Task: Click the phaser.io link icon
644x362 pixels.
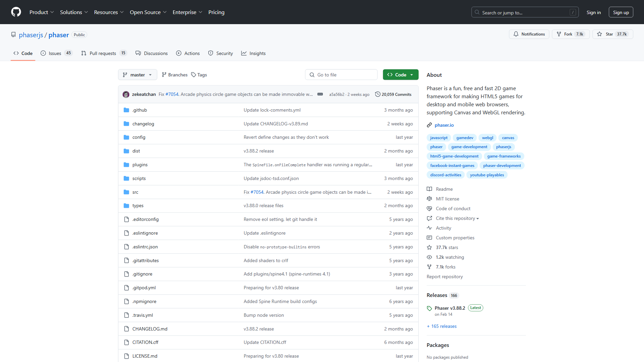Action: (x=429, y=125)
